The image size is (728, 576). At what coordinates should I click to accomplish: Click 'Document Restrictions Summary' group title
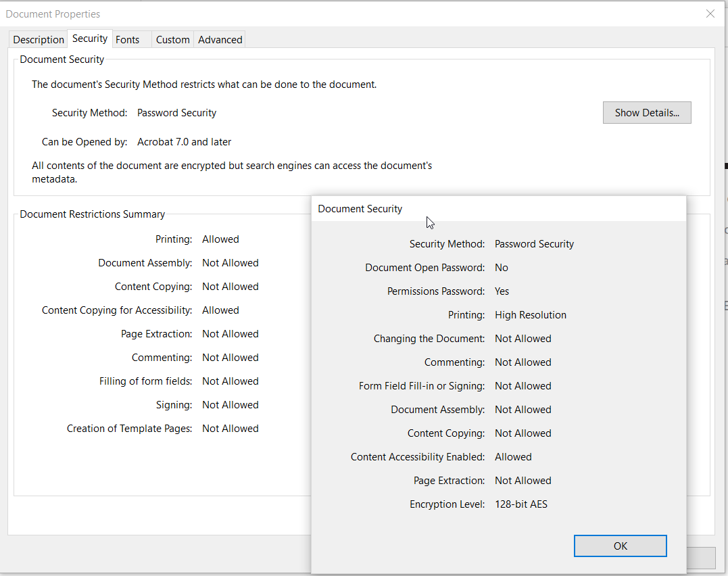[93, 214]
